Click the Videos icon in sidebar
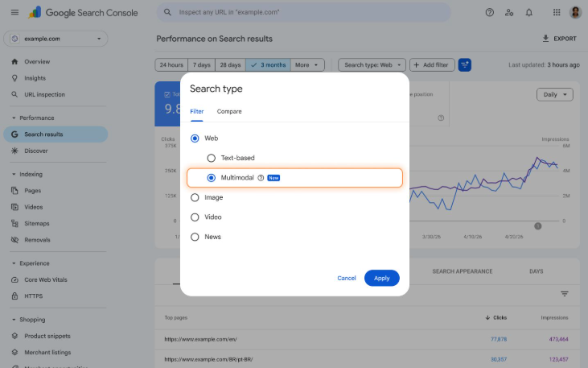The height and width of the screenshot is (368, 588). [14, 207]
